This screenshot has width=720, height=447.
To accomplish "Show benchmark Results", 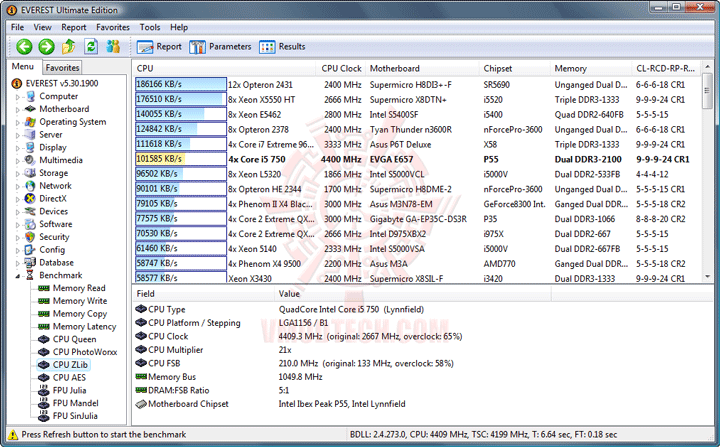I will tap(282, 47).
